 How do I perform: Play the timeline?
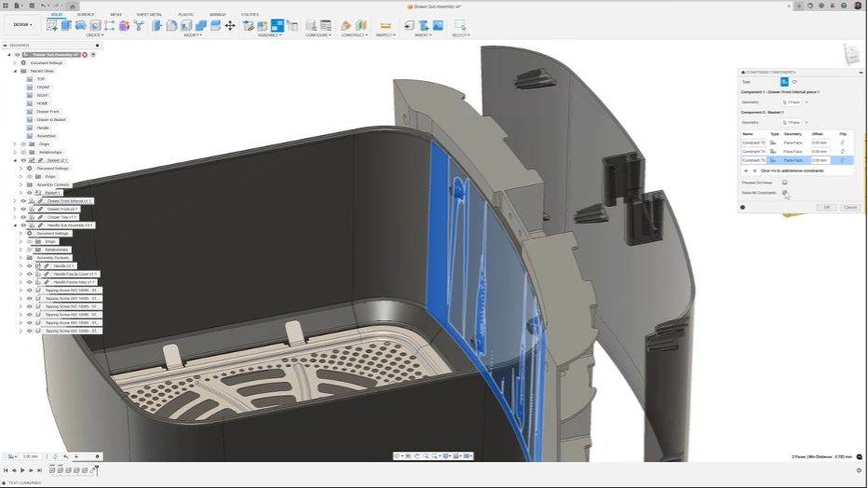pyautogui.click(x=22, y=470)
